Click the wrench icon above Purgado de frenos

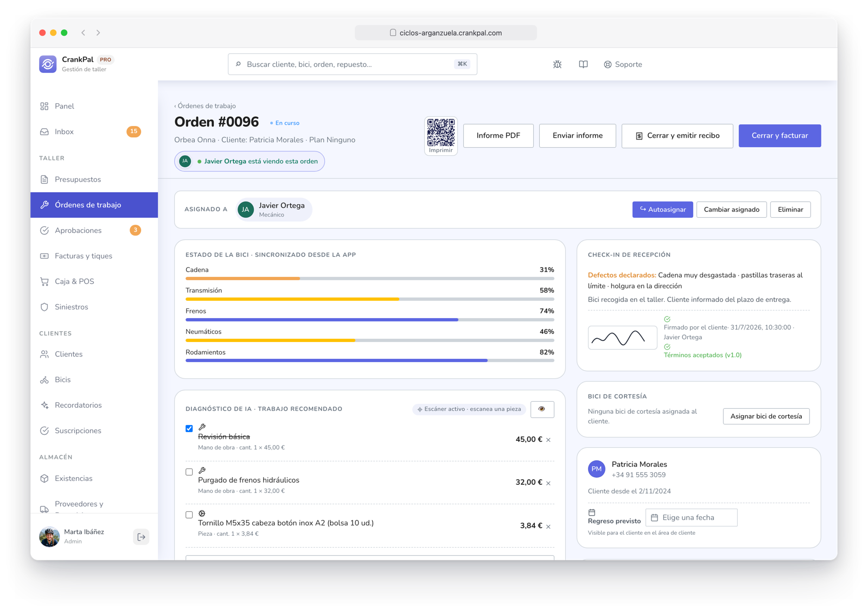point(202,470)
